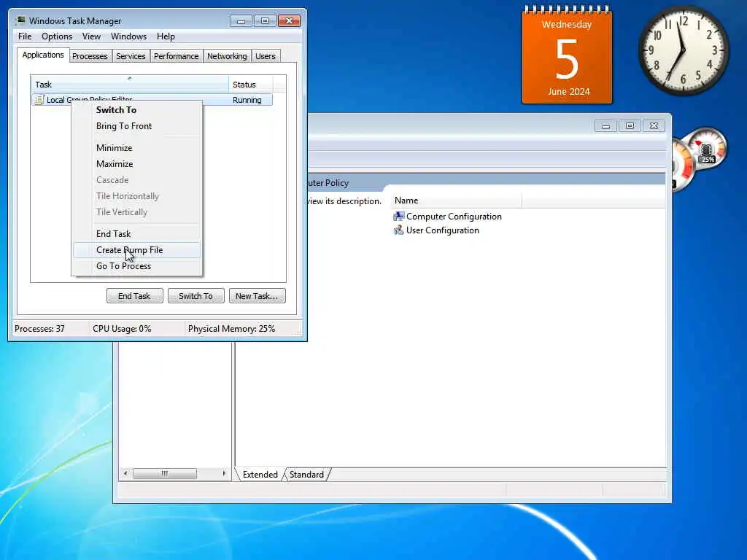The image size is (747, 560).
Task: Click the Name column header in Group Policy window
Action: 456,201
